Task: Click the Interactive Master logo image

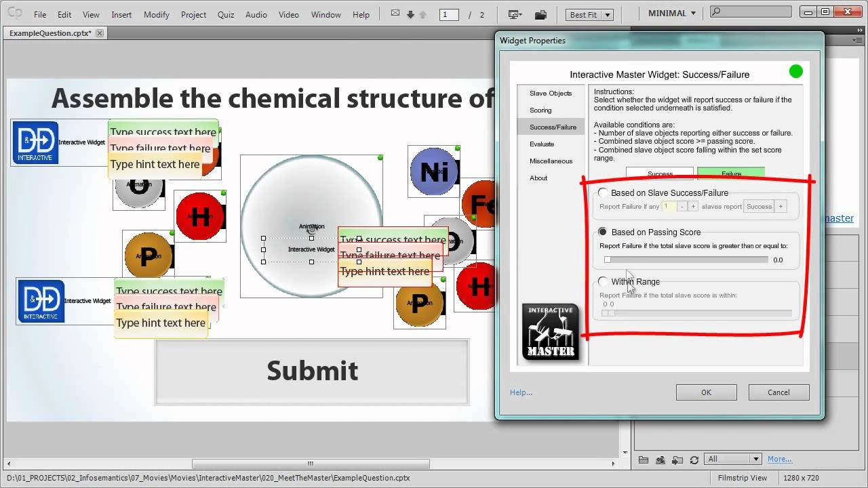Action: coord(551,331)
